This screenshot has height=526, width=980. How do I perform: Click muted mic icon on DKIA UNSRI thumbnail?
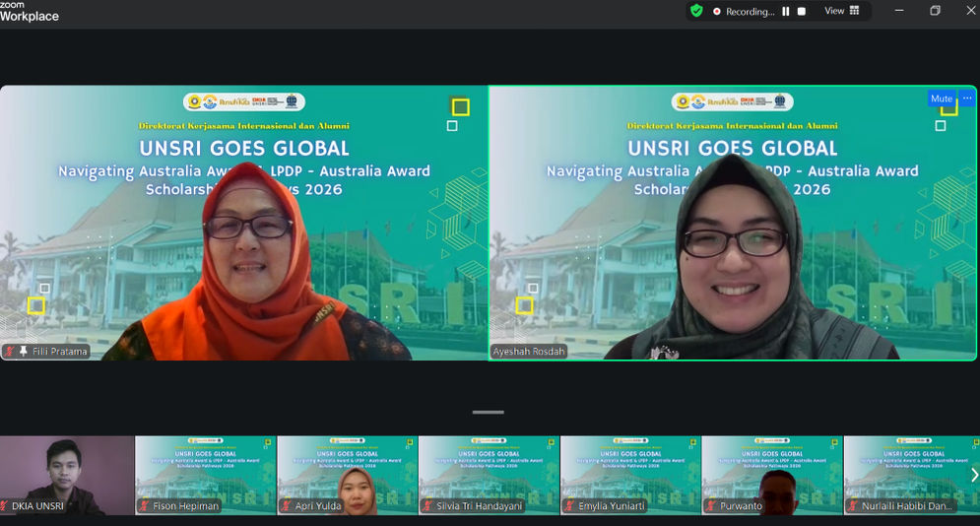click(x=6, y=506)
